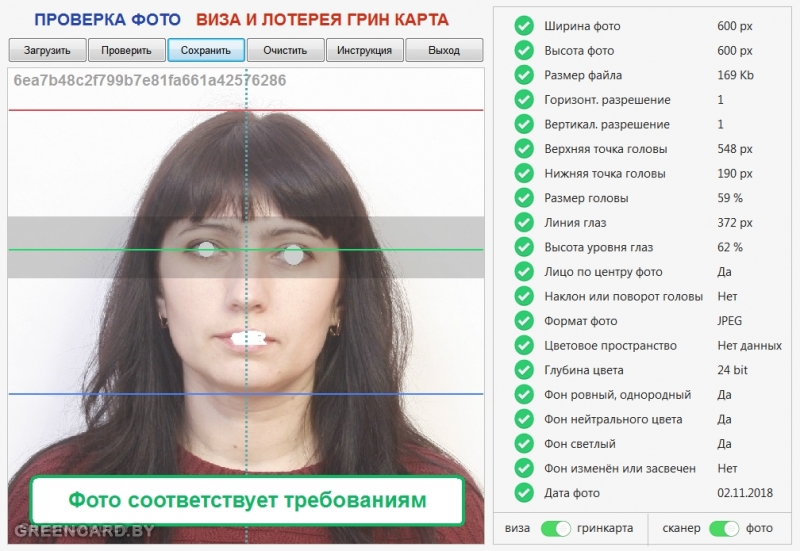Click the гринкарта label
Image resolution: width=800 pixels, height=551 pixels.
pyautogui.click(x=605, y=529)
